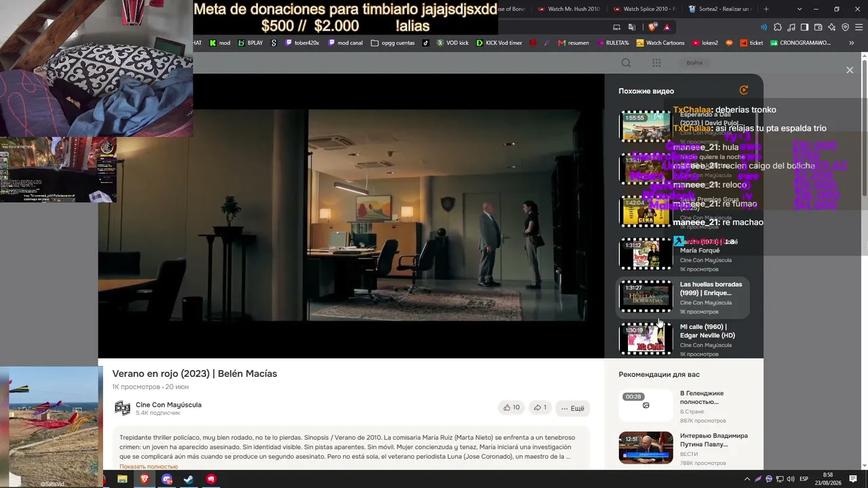
Task: Open the VOD kick bookmark
Action: 452,43
